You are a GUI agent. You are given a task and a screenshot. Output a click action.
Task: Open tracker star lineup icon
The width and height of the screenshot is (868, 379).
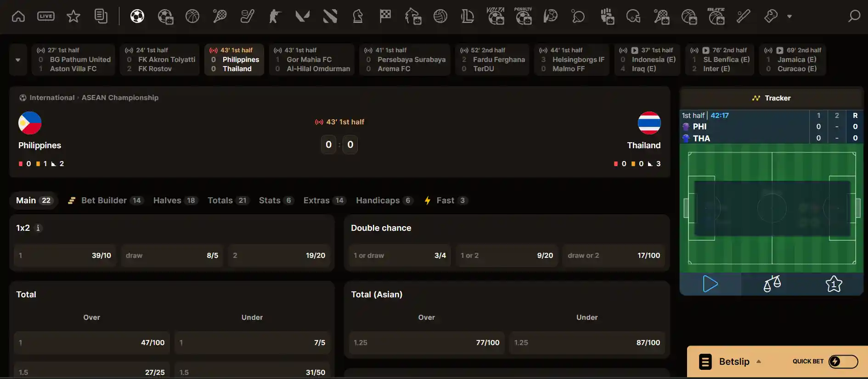pos(834,284)
